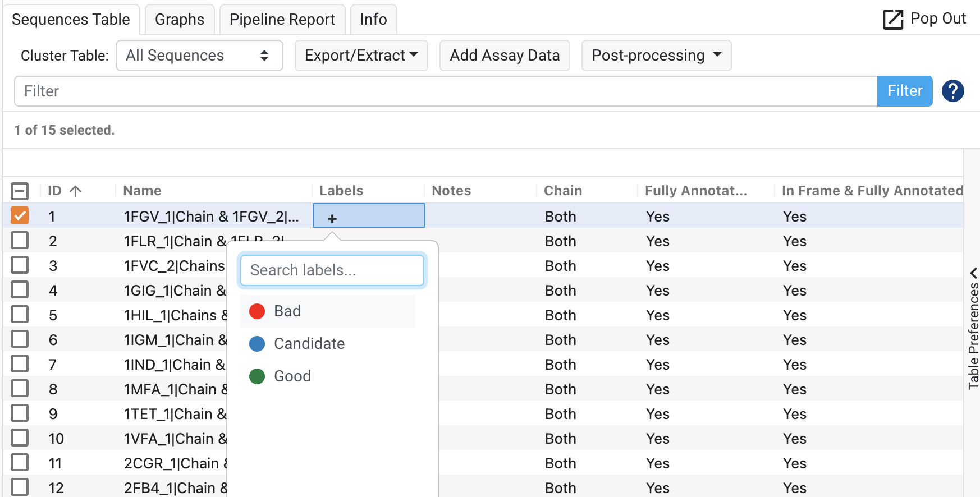Click the Both chain cell in row 2
Image resolution: width=980 pixels, height=497 pixels.
(561, 241)
